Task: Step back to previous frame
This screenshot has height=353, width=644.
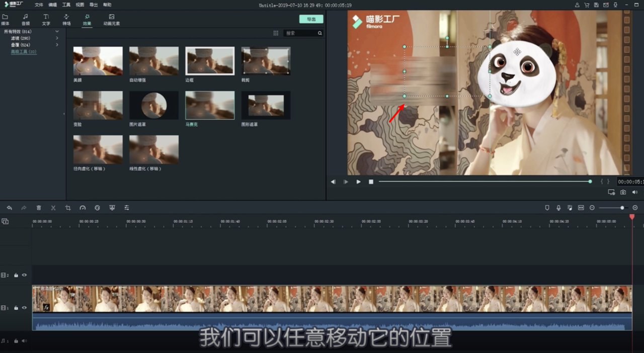Action: (x=333, y=182)
